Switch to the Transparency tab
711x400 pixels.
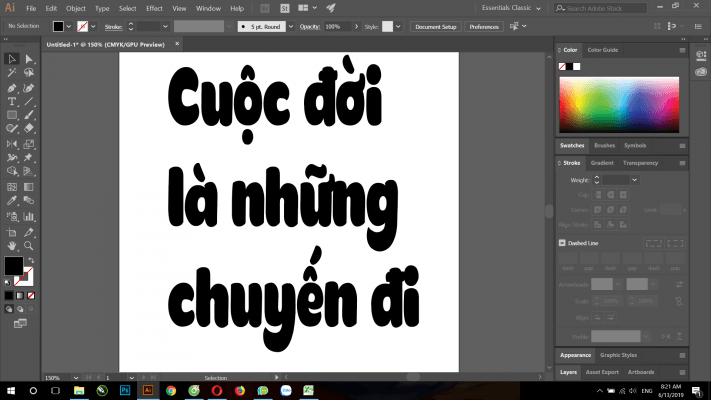coord(640,162)
